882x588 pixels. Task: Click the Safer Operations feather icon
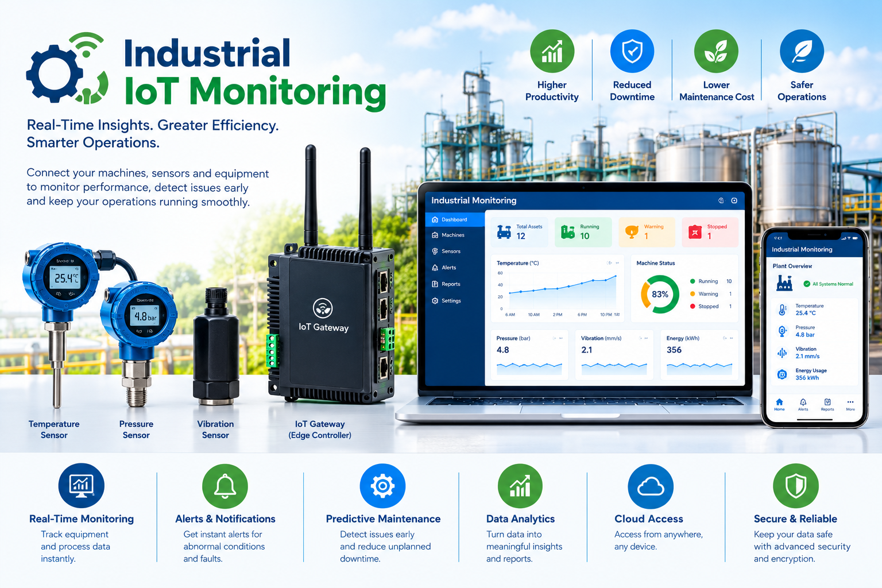click(802, 52)
